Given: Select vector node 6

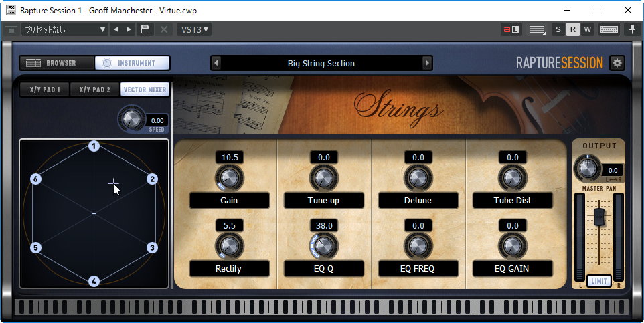Looking at the screenshot, I should [35, 179].
